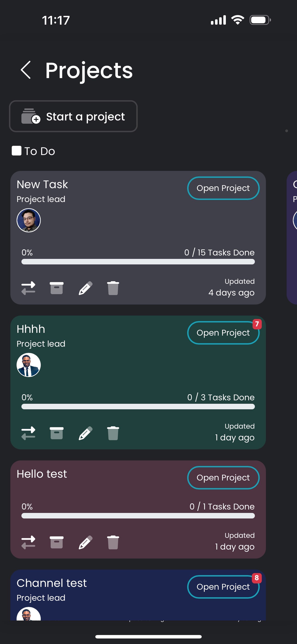Screen dimensions: 297x644
Task: Tap the Hhhh progress bar
Action: [138, 407]
